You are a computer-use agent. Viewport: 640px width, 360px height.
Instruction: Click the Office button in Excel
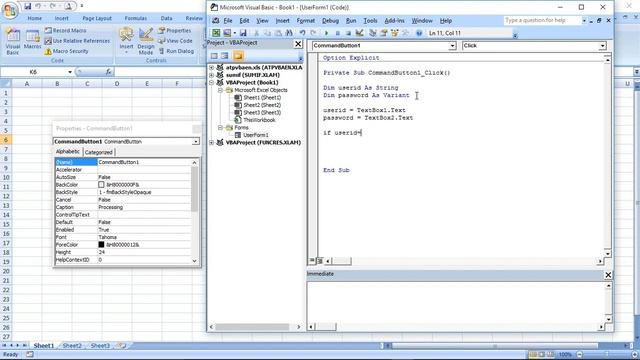[x=10, y=10]
